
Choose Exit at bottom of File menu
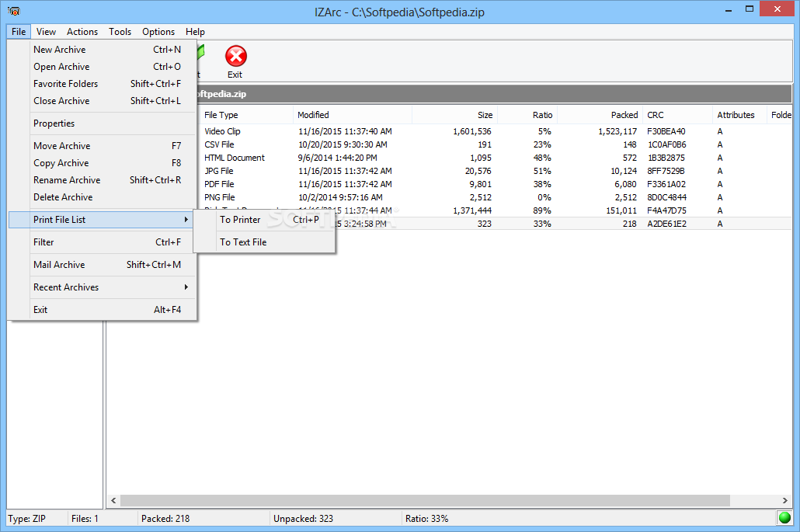tap(102, 310)
